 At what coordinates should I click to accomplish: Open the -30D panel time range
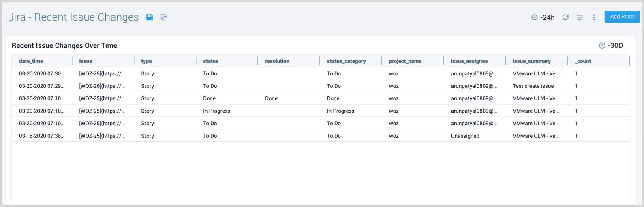pyautogui.click(x=615, y=46)
